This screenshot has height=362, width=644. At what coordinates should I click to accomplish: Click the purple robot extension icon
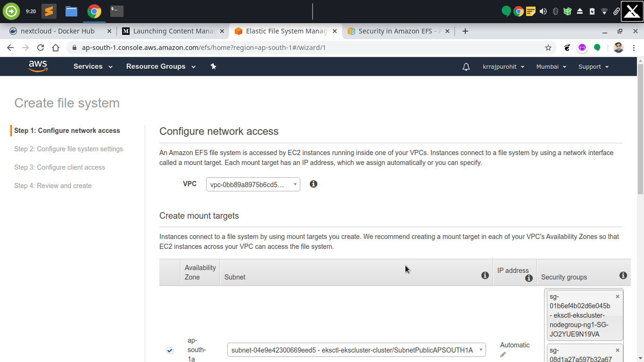point(582,48)
